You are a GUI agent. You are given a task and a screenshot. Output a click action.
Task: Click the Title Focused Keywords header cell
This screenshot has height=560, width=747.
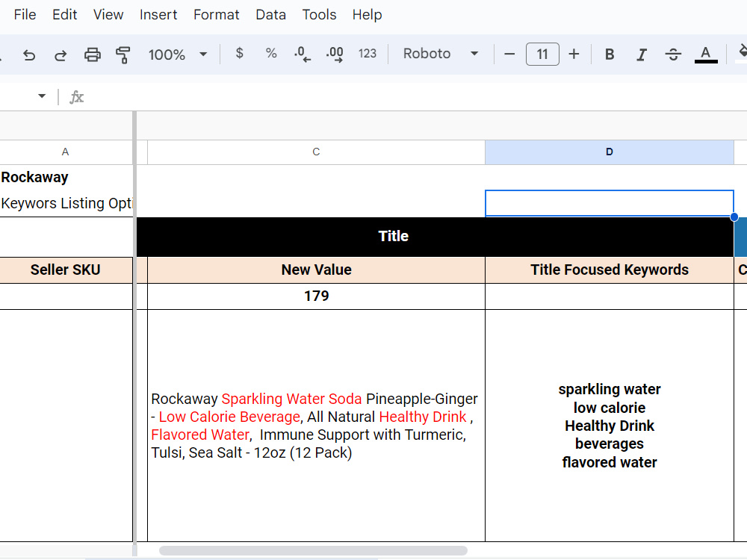tap(610, 270)
